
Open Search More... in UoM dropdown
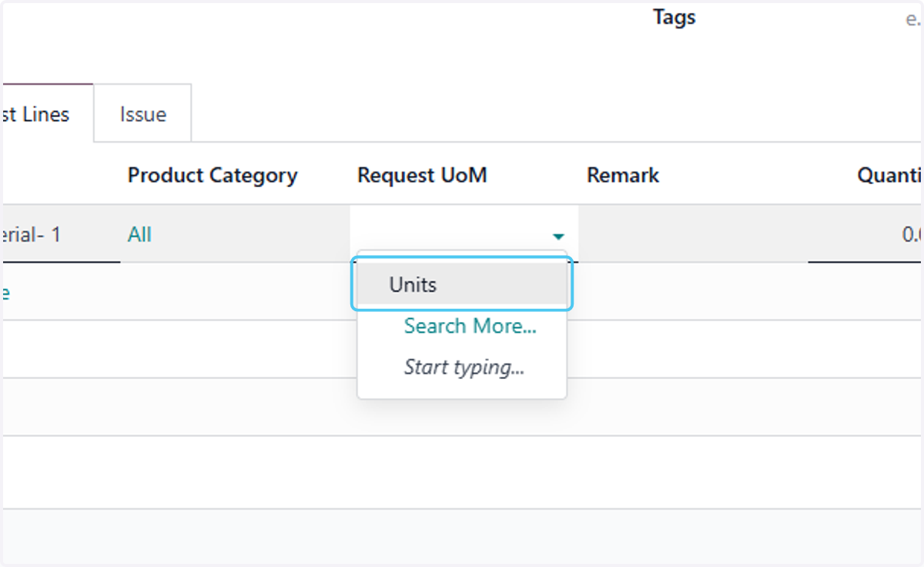click(x=470, y=326)
